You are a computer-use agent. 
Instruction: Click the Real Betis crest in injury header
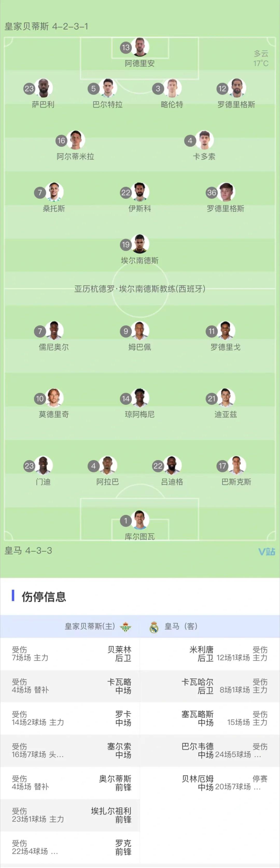coord(125,627)
